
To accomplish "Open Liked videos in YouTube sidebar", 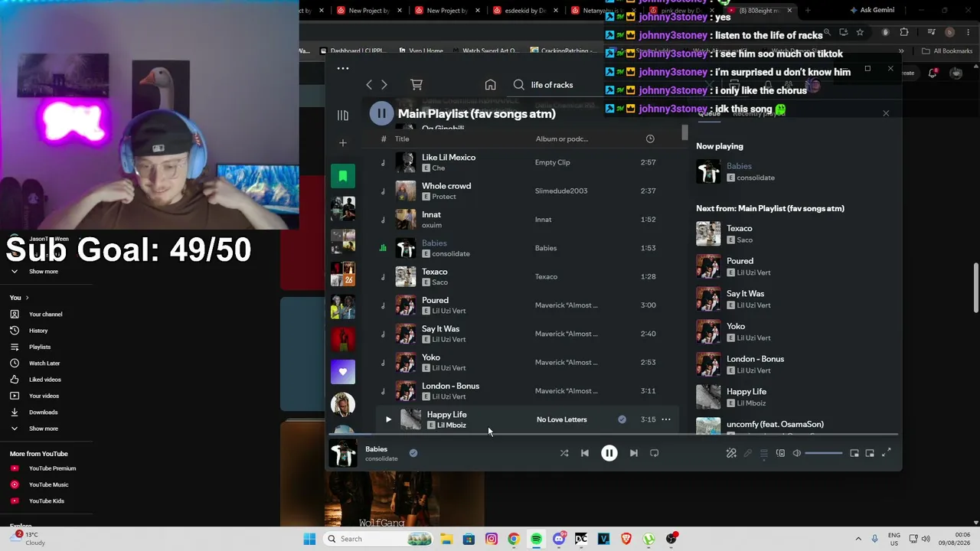I will point(46,380).
